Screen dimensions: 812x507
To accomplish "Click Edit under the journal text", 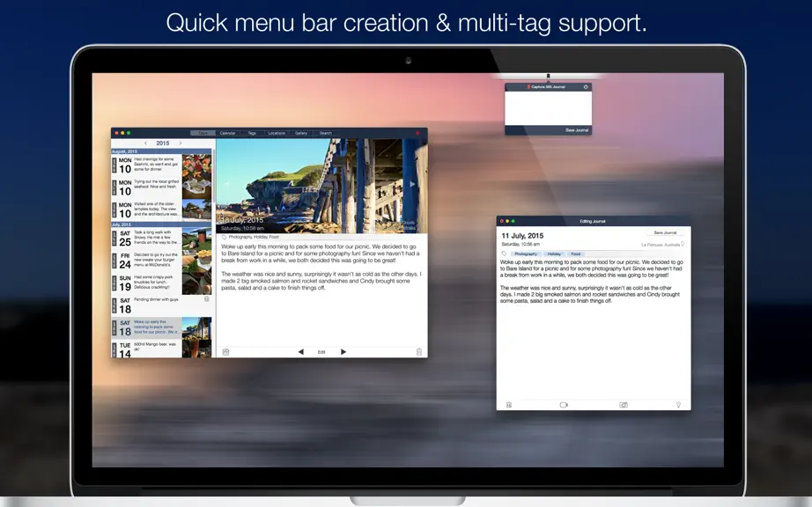I will pos(321,352).
